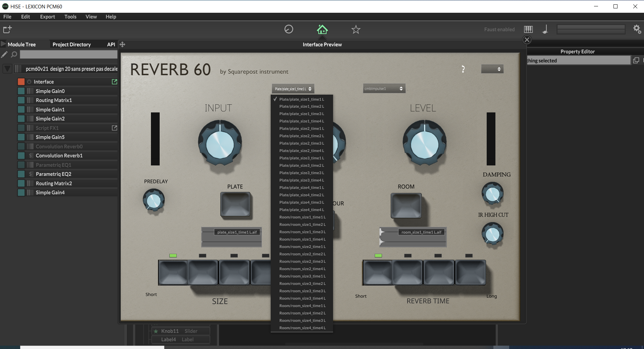Open the Tools menu
644x349 pixels.
pyautogui.click(x=70, y=17)
